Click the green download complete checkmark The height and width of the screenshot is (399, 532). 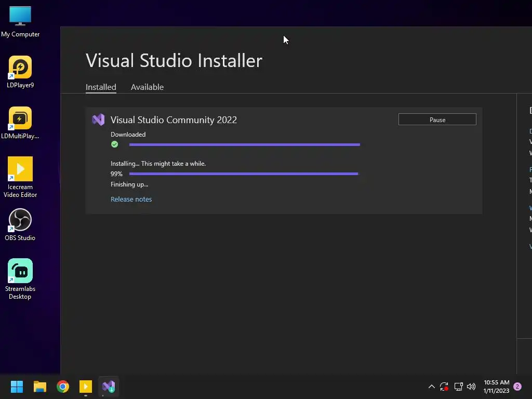(x=115, y=144)
